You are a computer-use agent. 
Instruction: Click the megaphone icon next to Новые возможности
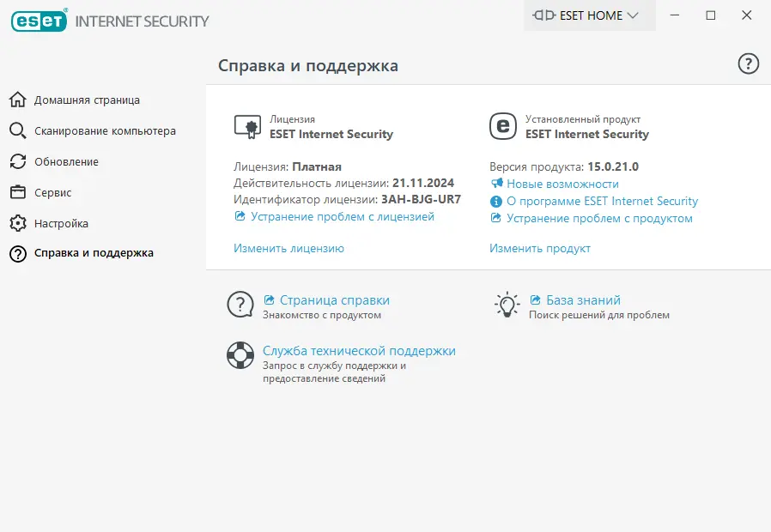(x=496, y=184)
